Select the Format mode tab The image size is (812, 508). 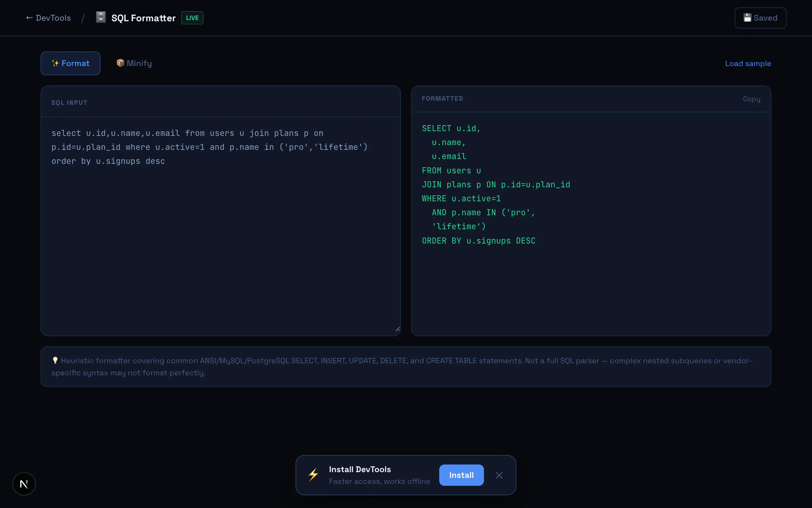coord(70,63)
